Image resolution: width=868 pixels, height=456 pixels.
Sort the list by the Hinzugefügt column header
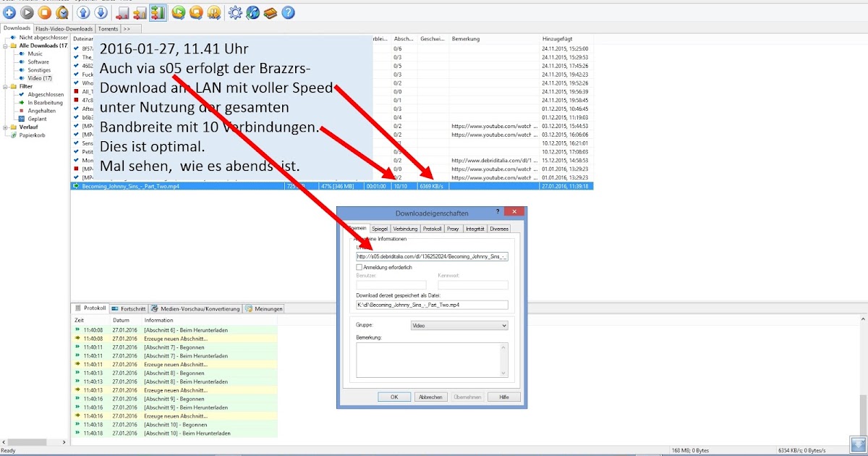566,38
